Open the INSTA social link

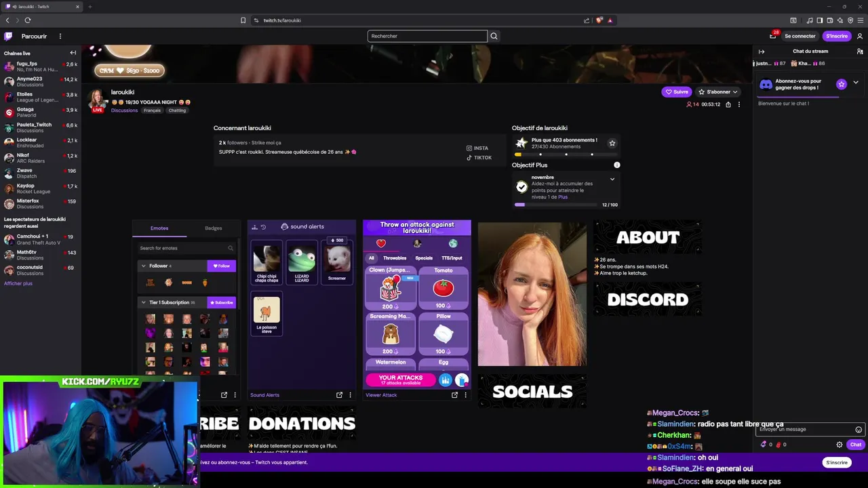pyautogui.click(x=477, y=148)
